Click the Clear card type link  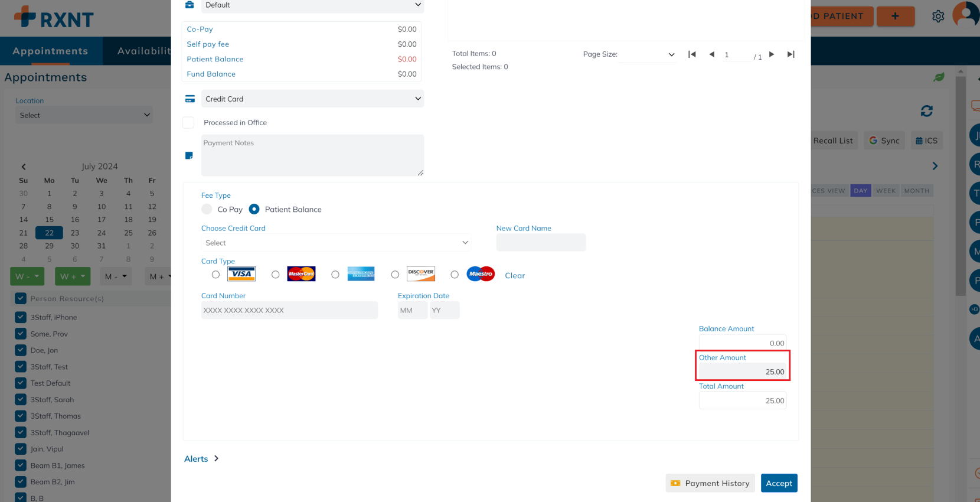tap(514, 276)
